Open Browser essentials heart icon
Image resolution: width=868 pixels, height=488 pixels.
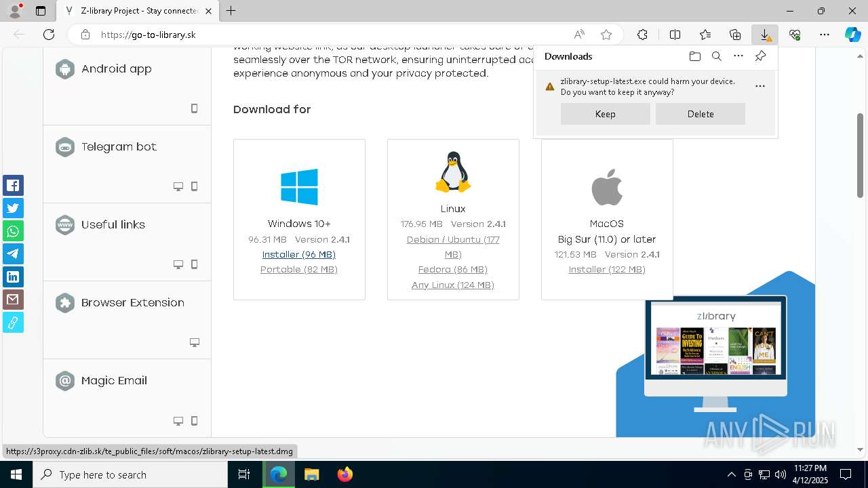tap(795, 35)
